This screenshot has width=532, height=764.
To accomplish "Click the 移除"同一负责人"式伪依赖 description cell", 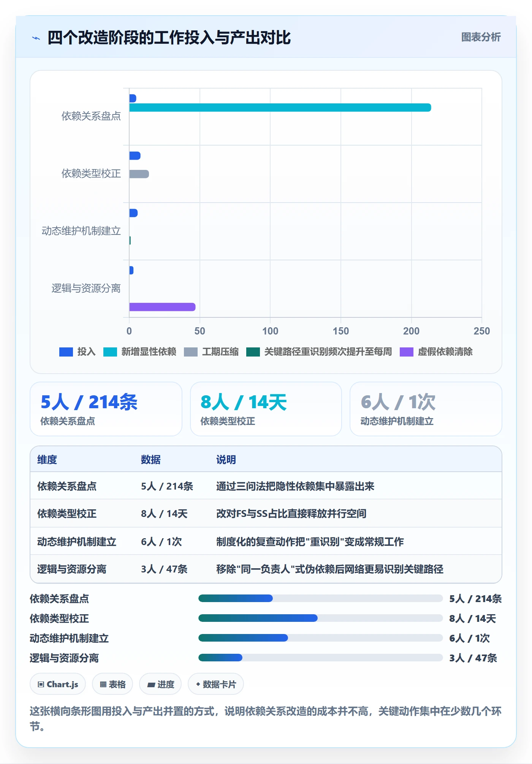I will coord(330,569).
